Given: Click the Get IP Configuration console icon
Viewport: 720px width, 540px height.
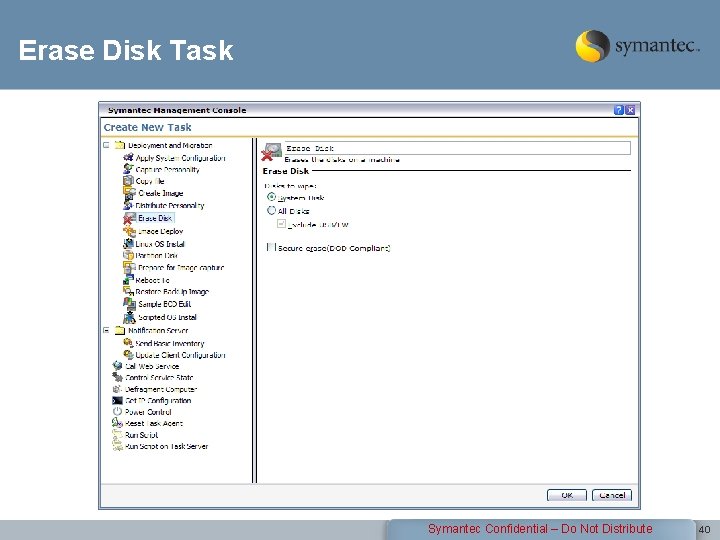Looking at the screenshot, I should point(118,400).
